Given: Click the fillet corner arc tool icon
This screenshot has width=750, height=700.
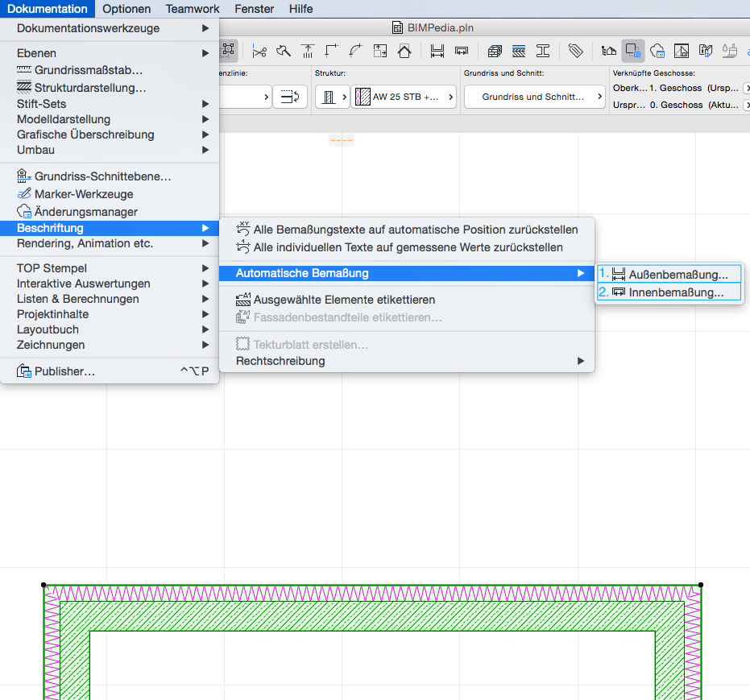Looking at the screenshot, I should (355, 51).
